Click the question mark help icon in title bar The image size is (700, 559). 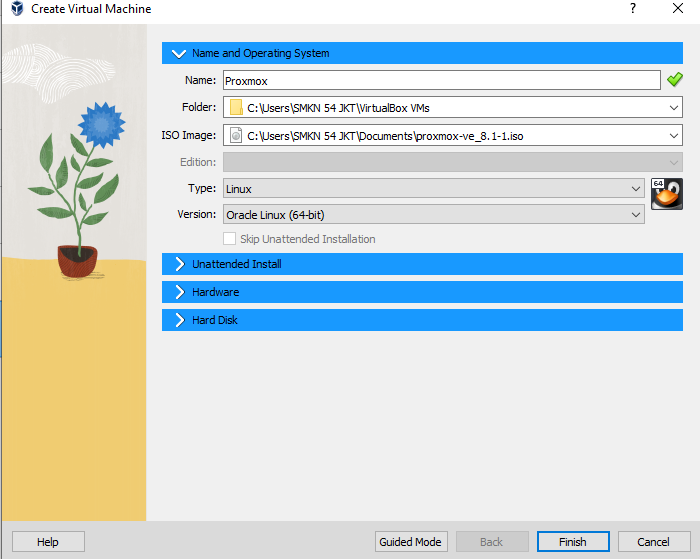click(633, 8)
